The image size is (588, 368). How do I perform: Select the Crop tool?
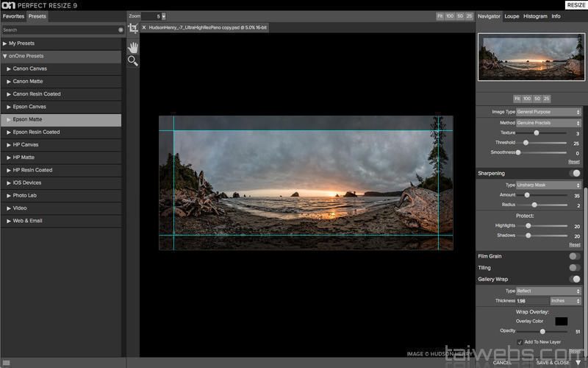133,28
